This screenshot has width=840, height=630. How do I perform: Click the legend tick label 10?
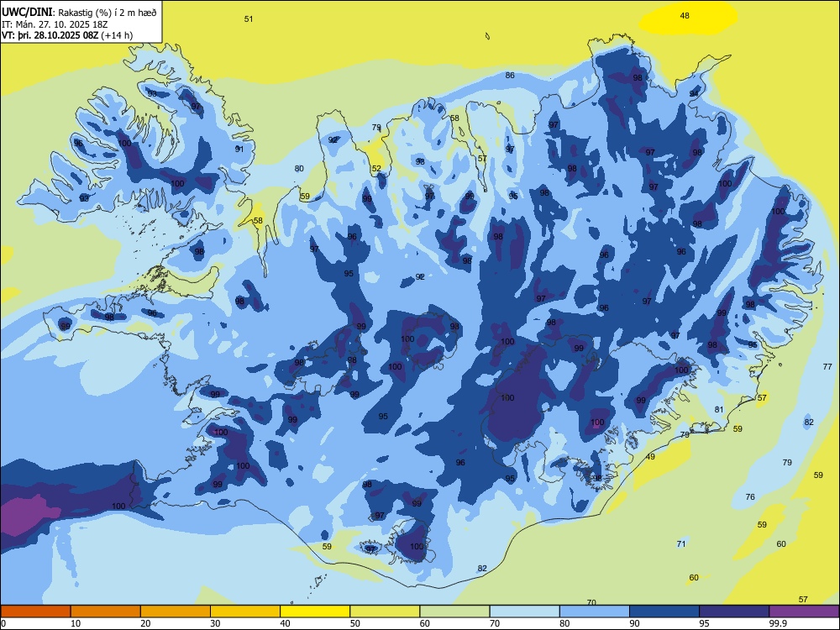pyautogui.click(x=76, y=623)
